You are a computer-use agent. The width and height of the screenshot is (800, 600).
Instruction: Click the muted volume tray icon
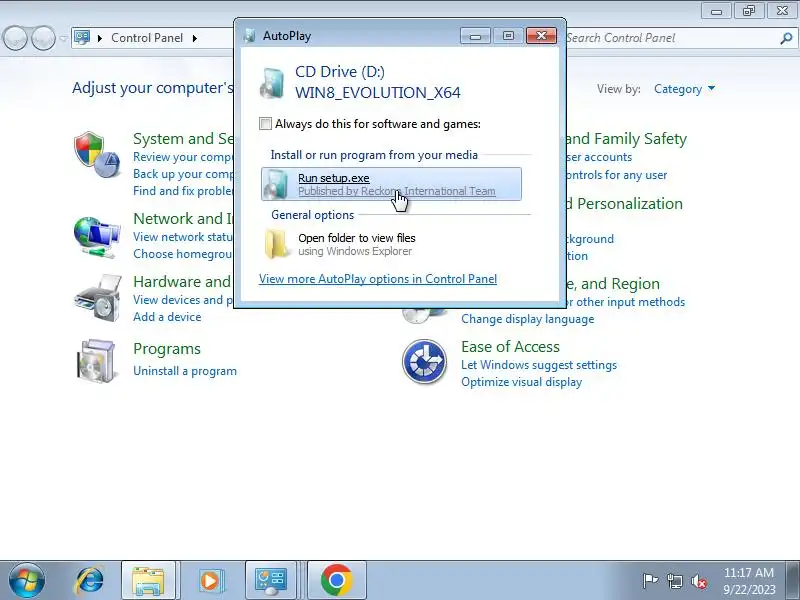(x=698, y=581)
